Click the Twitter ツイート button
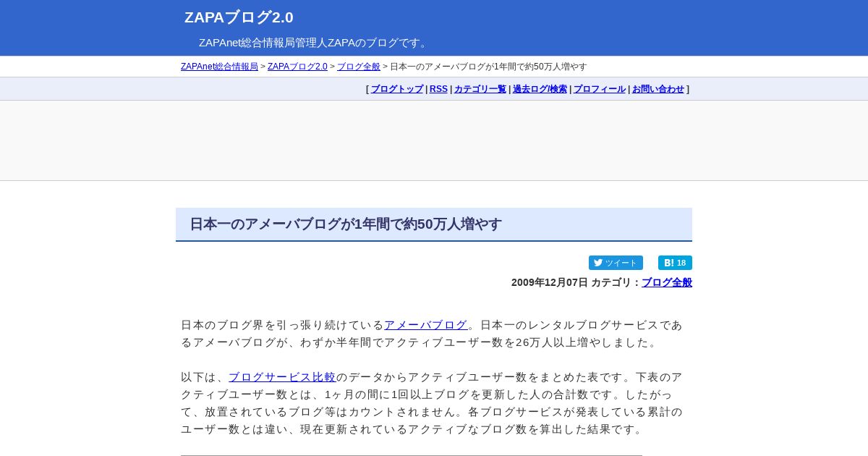This screenshot has width=868, height=456. coord(616,263)
